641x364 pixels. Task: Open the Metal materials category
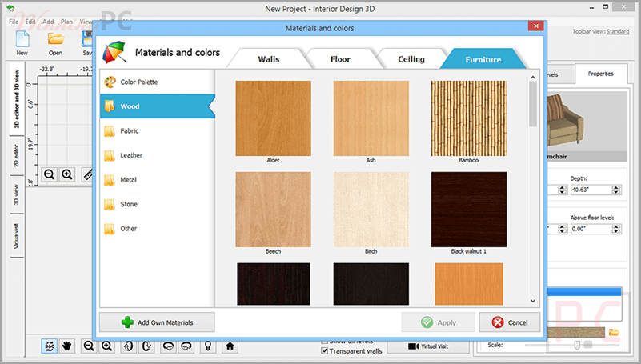click(x=158, y=180)
